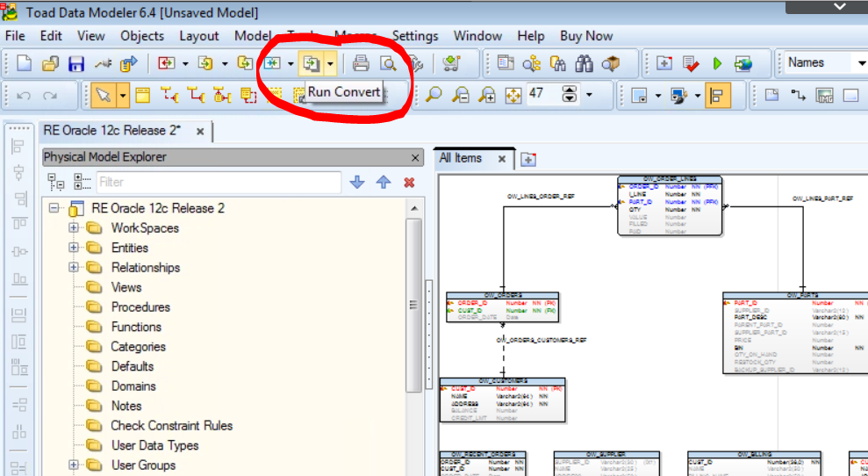Viewport: 868px width, 476px height.
Task: Redo the last action
Action: [50, 96]
